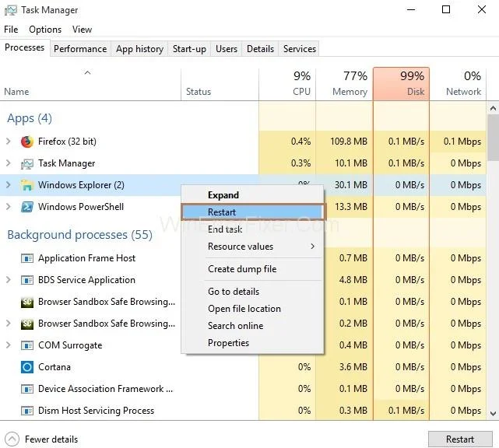Expand the BDS Service Application group
Viewport: 499px width, 448px height.
(9, 280)
